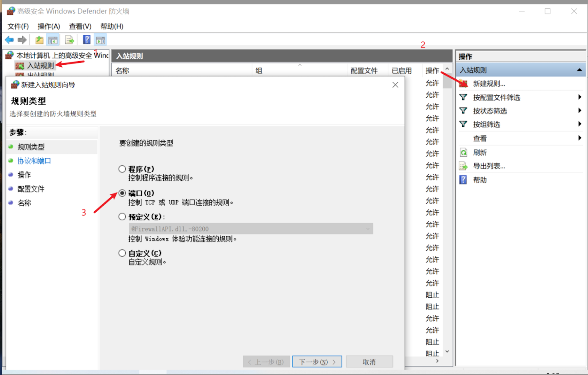
Task: Open the 文件(F) menu
Action: click(x=18, y=26)
